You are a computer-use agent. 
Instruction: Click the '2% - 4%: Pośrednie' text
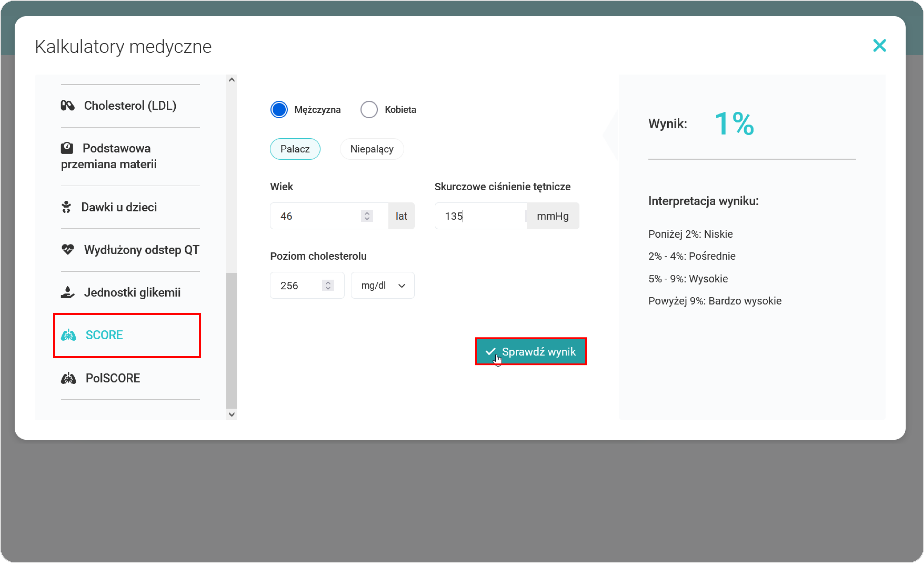pos(692,256)
